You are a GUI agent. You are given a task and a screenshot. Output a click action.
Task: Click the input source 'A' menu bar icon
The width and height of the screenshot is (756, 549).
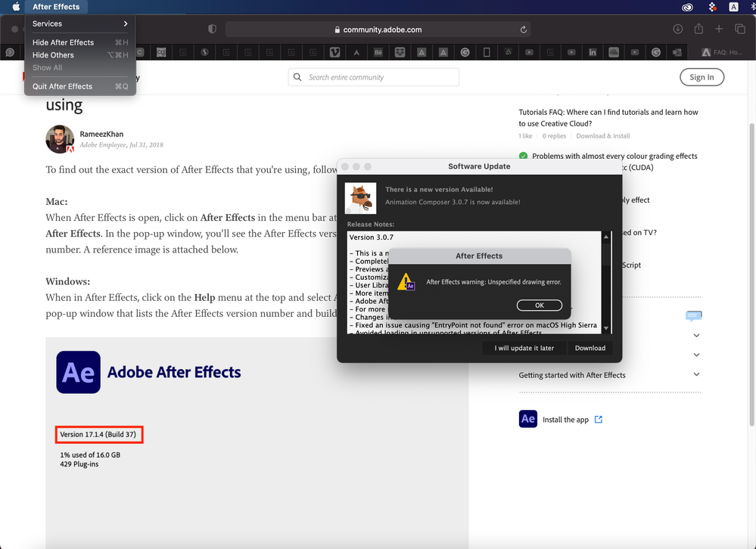point(733,7)
